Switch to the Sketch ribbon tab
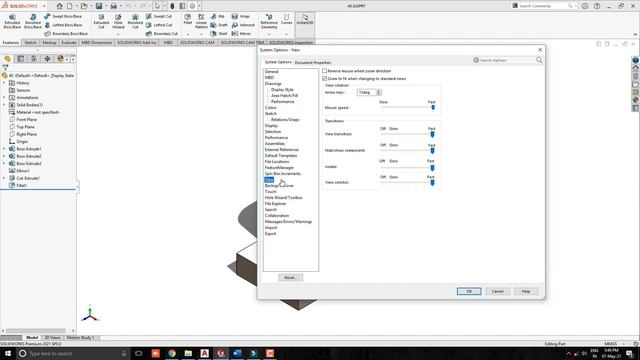Viewport: 640px width, 360px height. pyautogui.click(x=30, y=42)
